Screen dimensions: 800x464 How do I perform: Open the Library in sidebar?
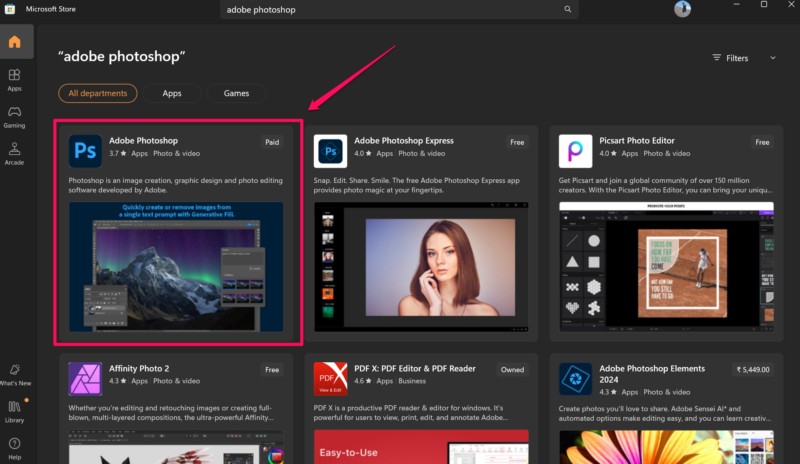(15, 410)
